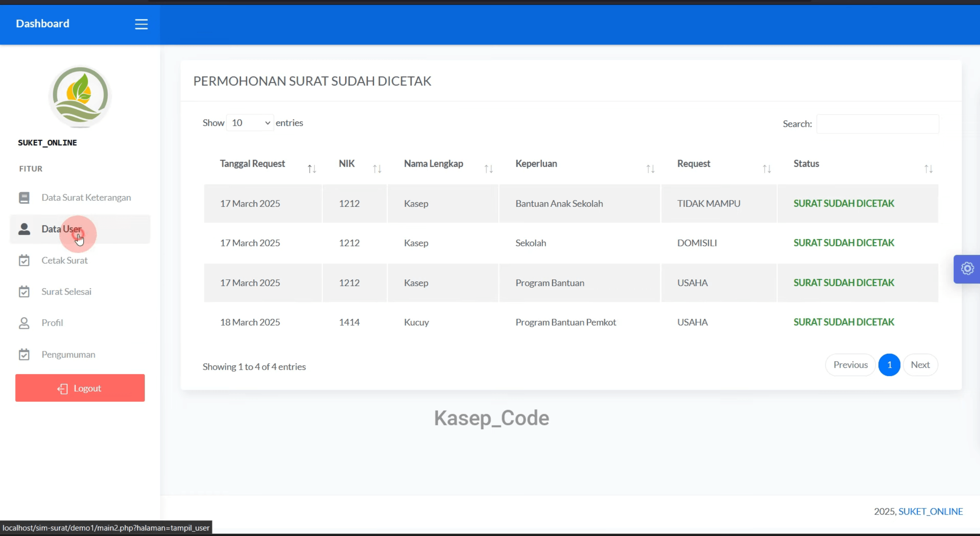
Task: Click 'DOMISILI' request cell
Action: pos(719,243)
